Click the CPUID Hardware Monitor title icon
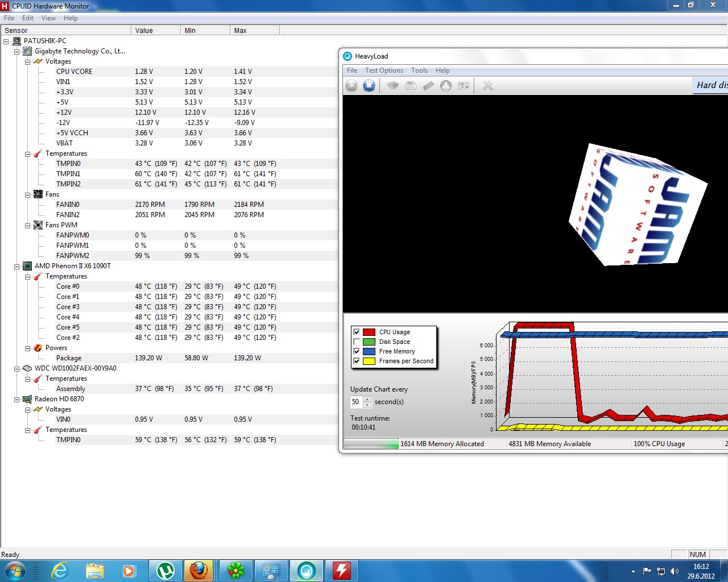 5,6
